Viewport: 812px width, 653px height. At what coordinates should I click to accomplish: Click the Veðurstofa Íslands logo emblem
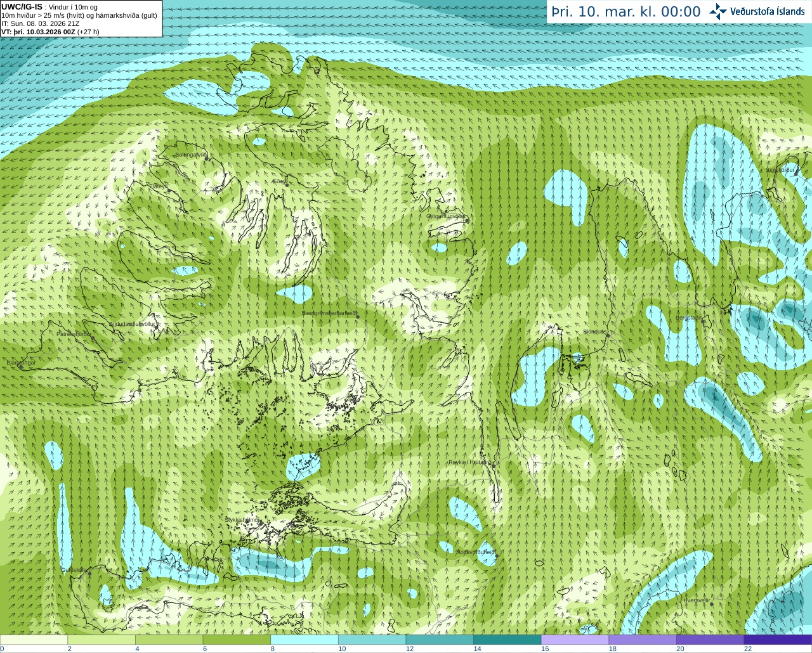click(718, 11)
